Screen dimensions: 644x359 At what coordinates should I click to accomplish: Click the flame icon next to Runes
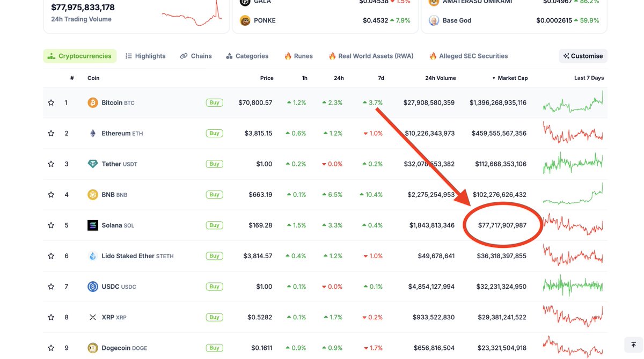coord(288,55)
